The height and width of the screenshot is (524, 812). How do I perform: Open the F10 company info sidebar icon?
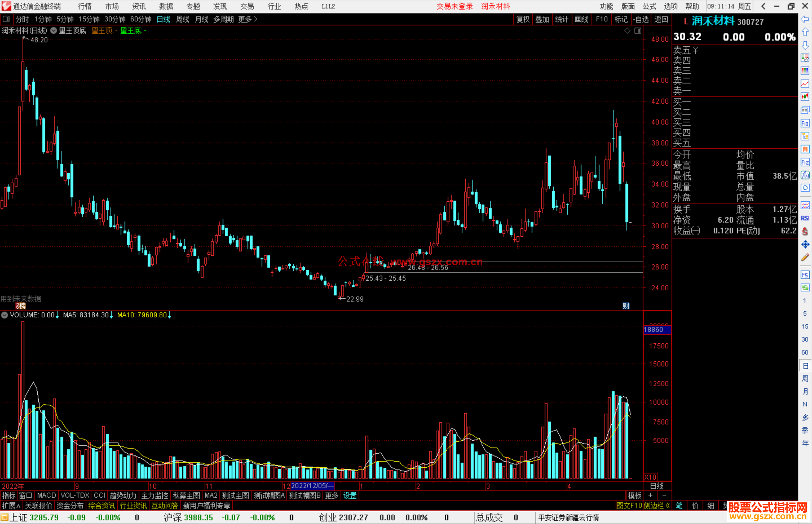coord(805,123)
